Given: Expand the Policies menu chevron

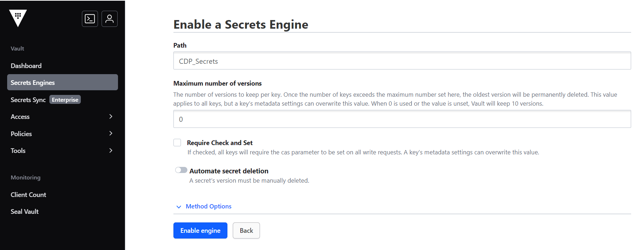Looking at the screenshot, I should coord(111,133).
